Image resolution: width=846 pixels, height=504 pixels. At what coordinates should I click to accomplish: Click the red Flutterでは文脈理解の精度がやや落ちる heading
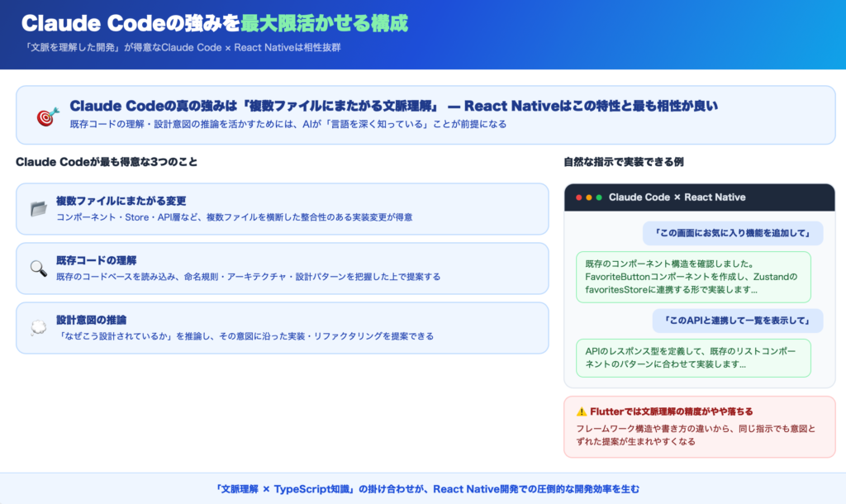pyautogui.click(x=671, y=411)
